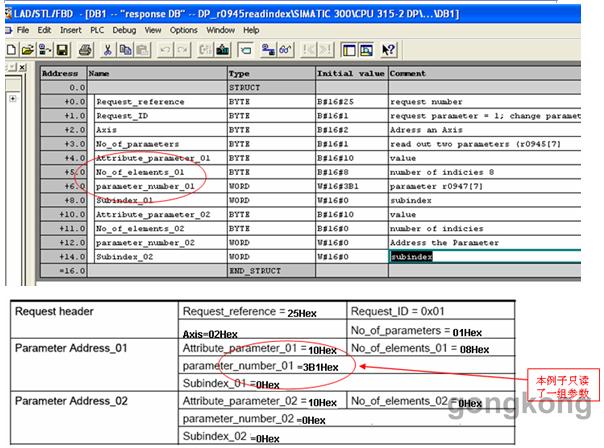Click the New file toolbar icon

[12, 50]
